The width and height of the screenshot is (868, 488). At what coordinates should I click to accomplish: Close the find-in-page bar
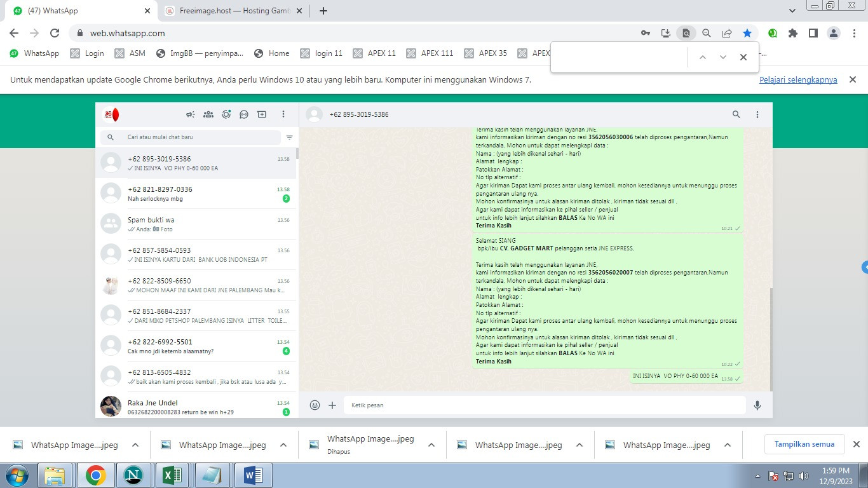(743, 57)
